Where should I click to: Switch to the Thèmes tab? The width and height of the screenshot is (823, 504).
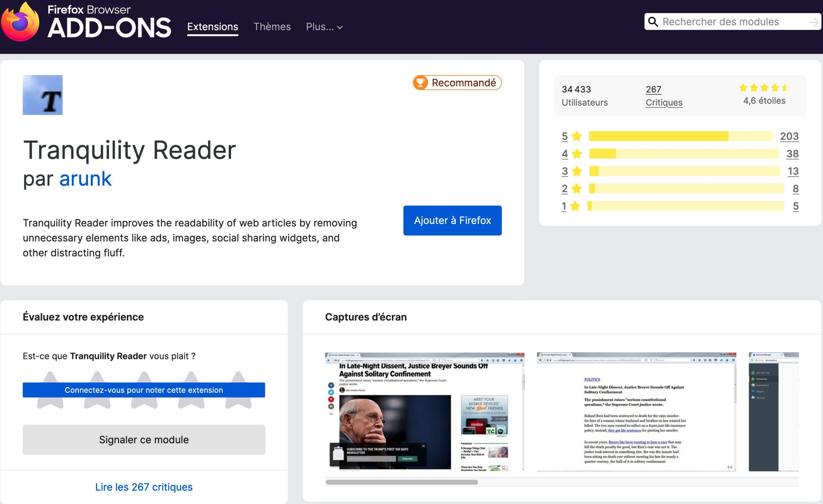272,27
